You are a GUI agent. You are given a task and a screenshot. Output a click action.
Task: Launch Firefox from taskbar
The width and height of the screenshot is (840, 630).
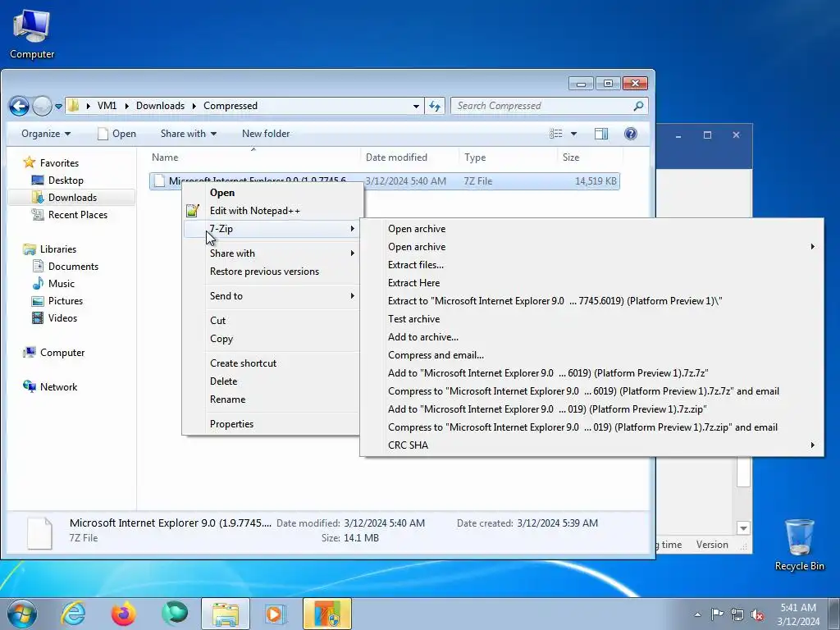tap(123, 614)
